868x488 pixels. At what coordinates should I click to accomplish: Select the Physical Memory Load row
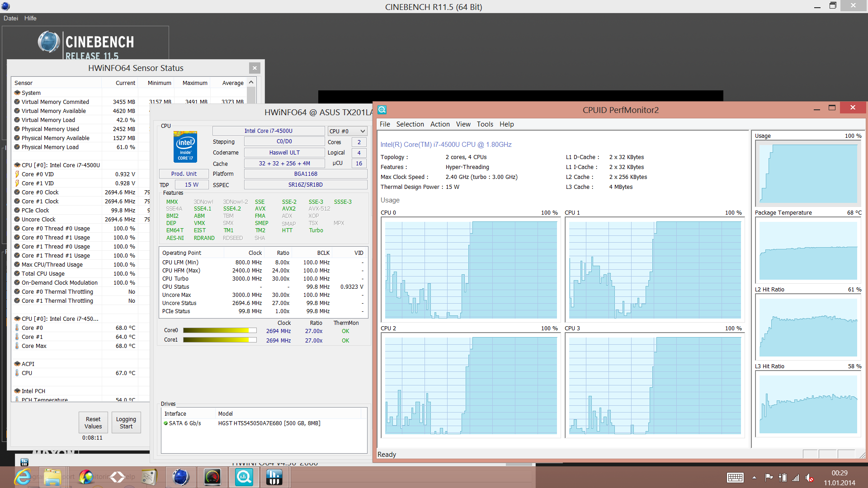click(80, 147)
